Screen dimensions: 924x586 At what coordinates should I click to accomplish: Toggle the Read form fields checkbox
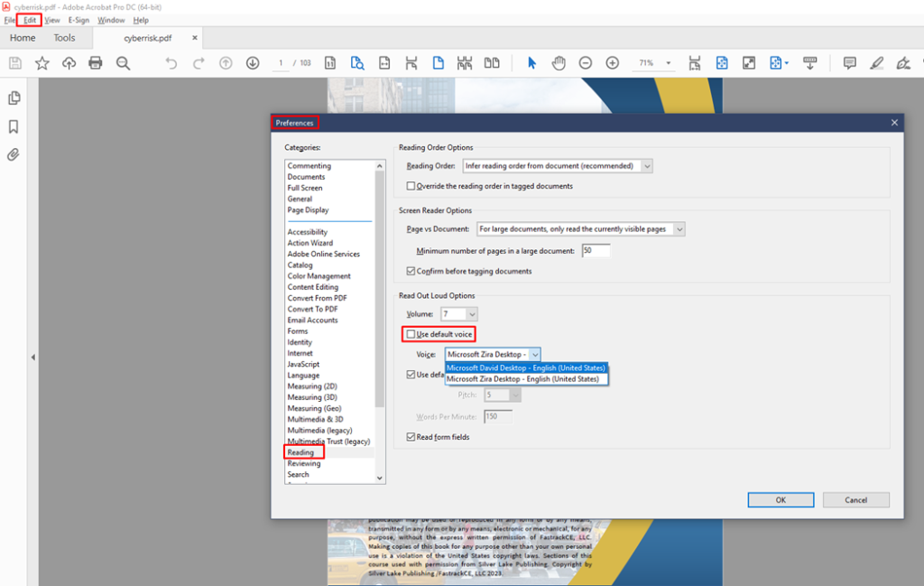pos(411,437)
